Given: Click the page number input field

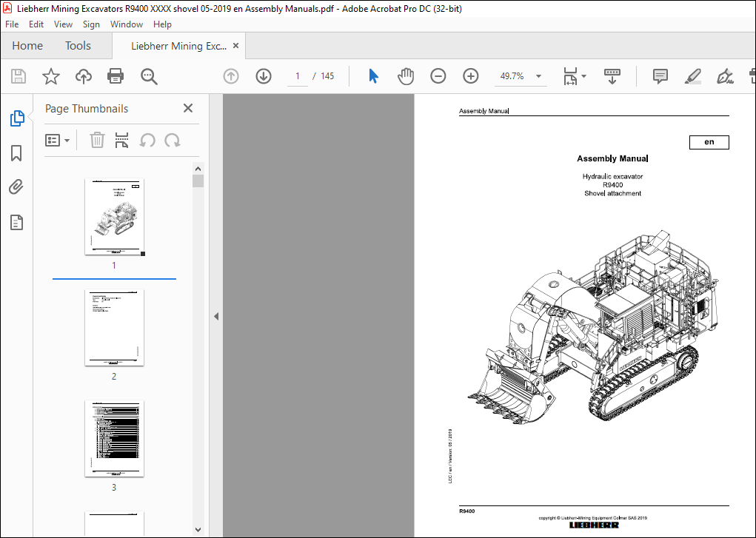Looking at the screenshot, I should click(x=298, y=76).
